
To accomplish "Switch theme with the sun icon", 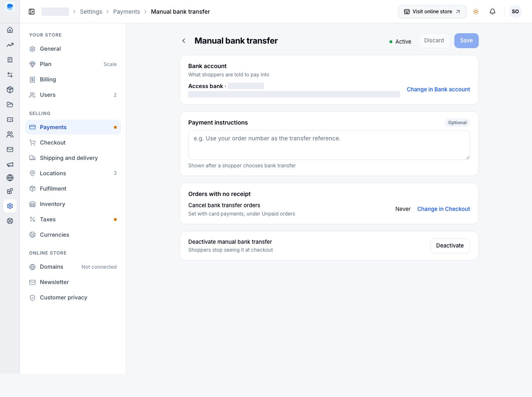I will pos(476,12).
